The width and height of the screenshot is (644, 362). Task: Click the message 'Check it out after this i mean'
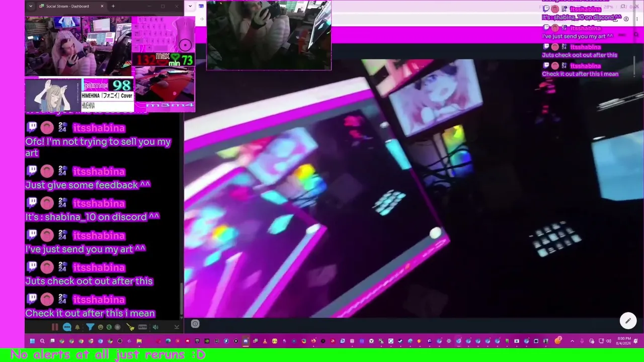90,313
